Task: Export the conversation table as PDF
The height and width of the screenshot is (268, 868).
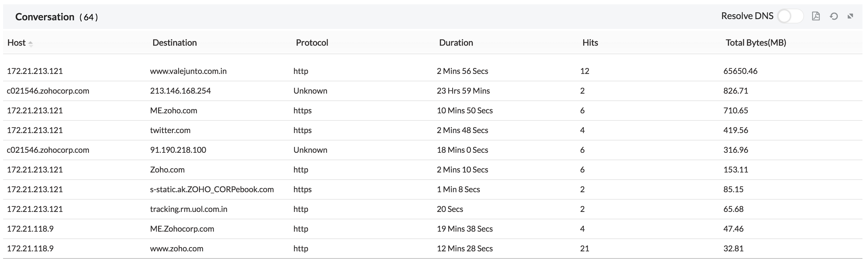Action: tap(816, 16)
